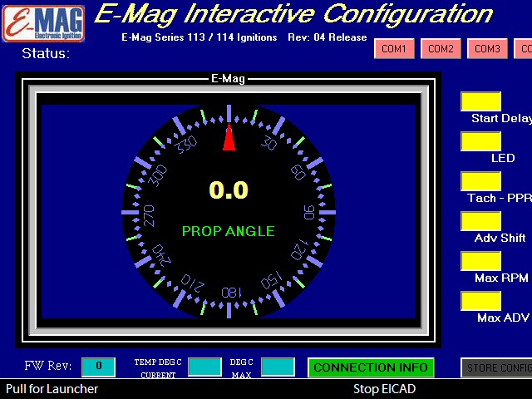Image resolution: width=532 pixels, height=399 pixels.
Task: Click the 0.0 prop angle readout
Action: point(229,190)
